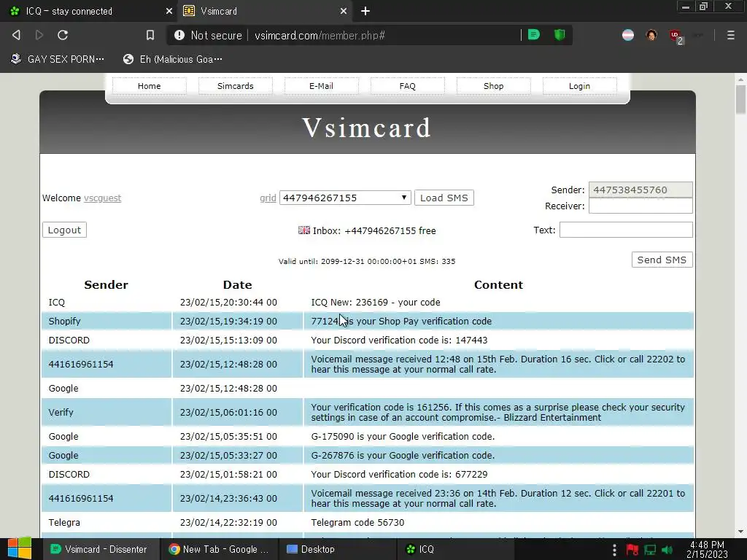Expand the 447946267155 number dropdown

click(345, 198)
